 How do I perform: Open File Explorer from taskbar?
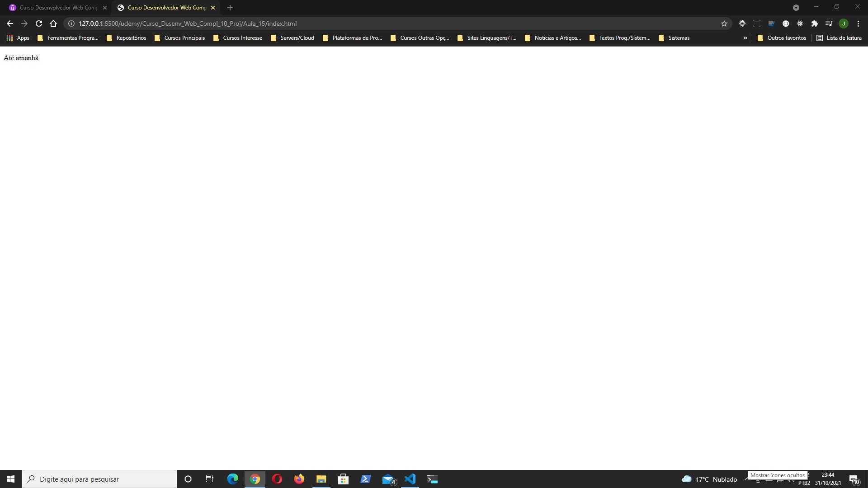(321, 479)
